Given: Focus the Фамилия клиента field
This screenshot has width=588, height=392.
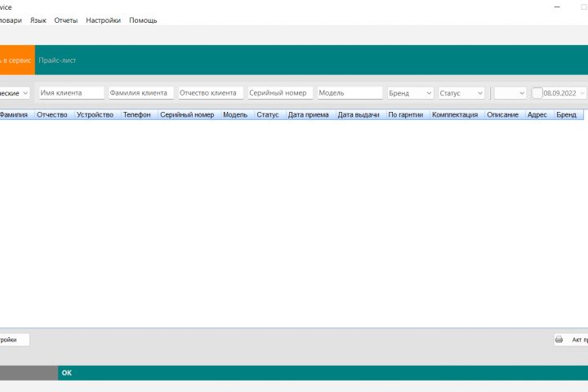Looking at the screenshot, I should coord(141,92).
